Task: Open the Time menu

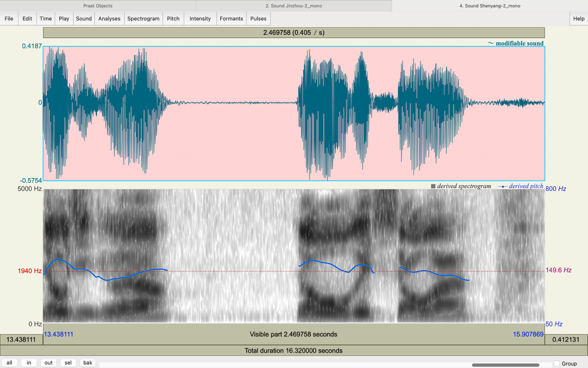Action: tap(45, 19)
